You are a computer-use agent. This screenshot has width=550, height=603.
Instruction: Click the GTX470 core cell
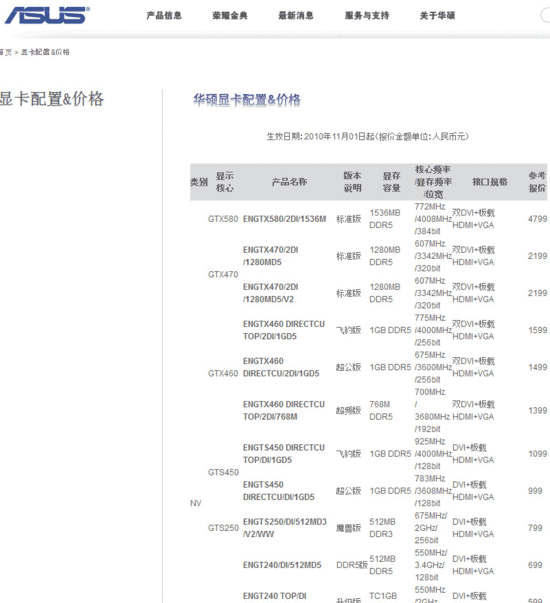coord(223,275)
